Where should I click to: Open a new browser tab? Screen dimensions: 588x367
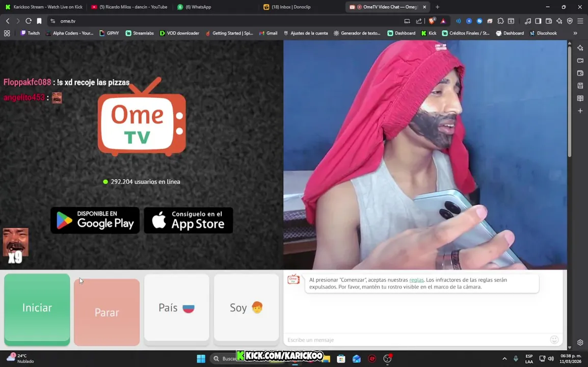[437, 7]
